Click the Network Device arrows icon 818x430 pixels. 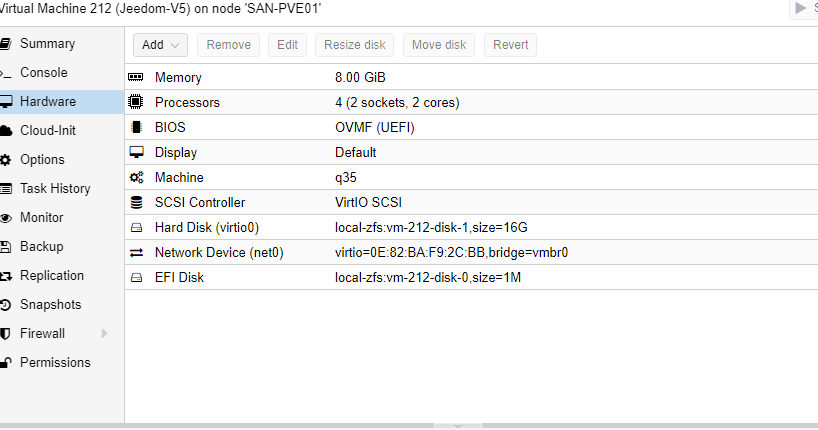pyautogui.click(x=136, y=253)
